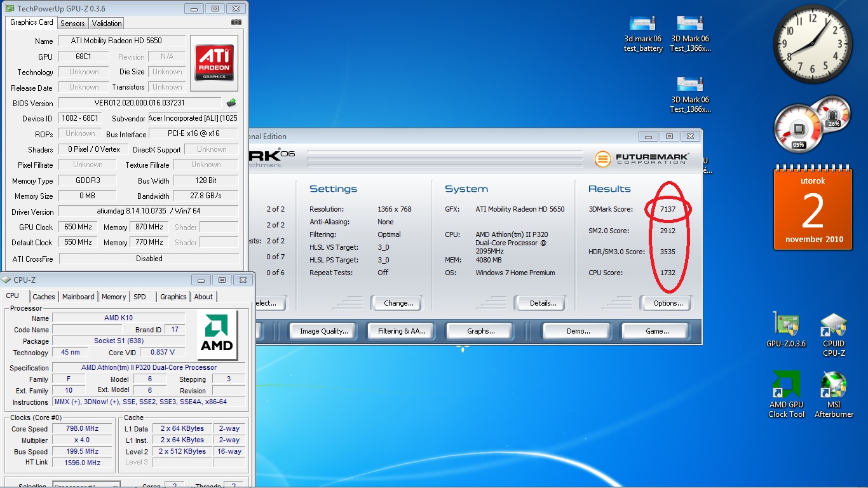Click the AMD logo in CPU-Z
The image size is (868, 488).
[x=217, y=335]
